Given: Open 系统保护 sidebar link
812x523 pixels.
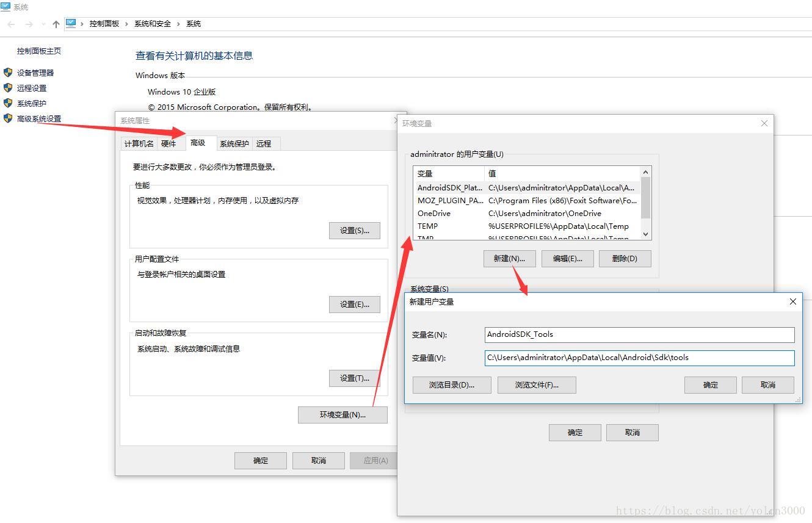Looking at the screenshot, I should [32, 103].
